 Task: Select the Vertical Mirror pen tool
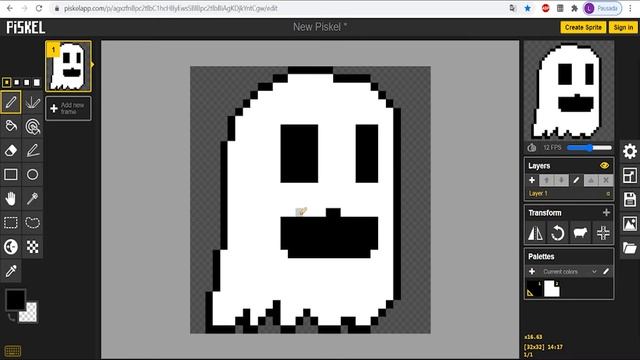click(x=33, y=102)
